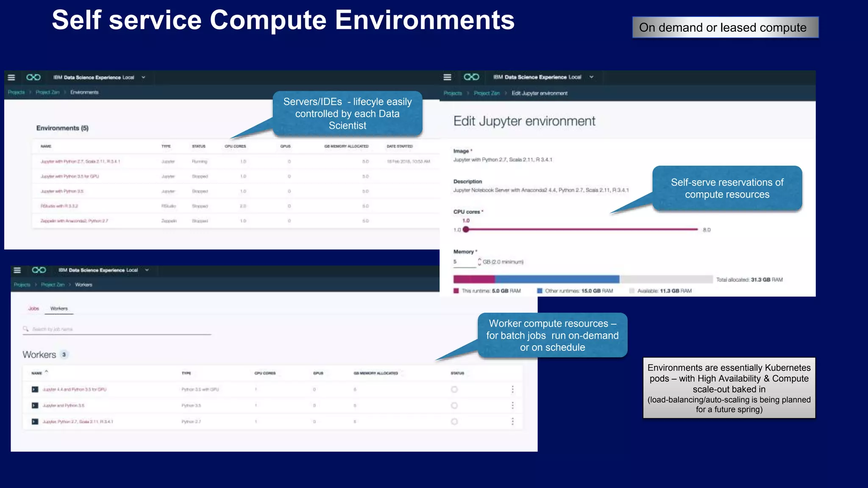The width and height of the screenshot is (868, 488).
Task: Open overflow menu for Jupyter and Python 3.5 worker
Action: (x=513, y=405)
